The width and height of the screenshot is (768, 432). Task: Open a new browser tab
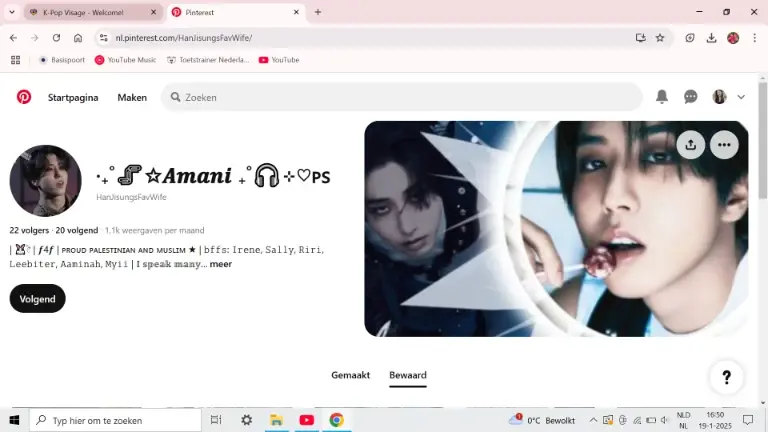coord(317,12)
